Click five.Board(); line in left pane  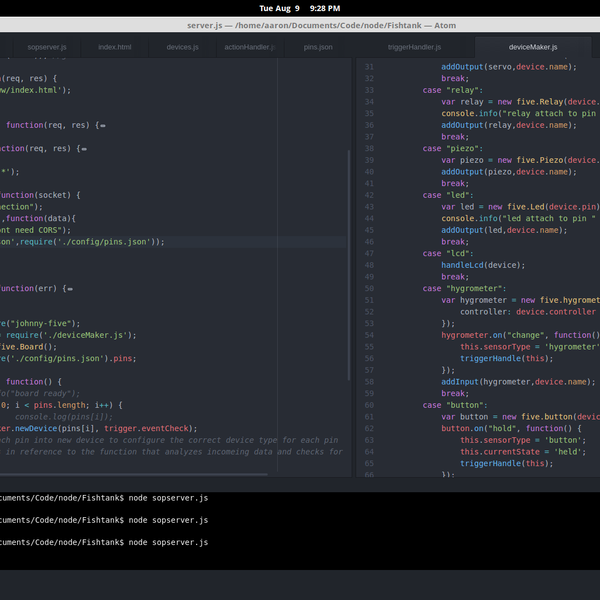tap(28, 347)
